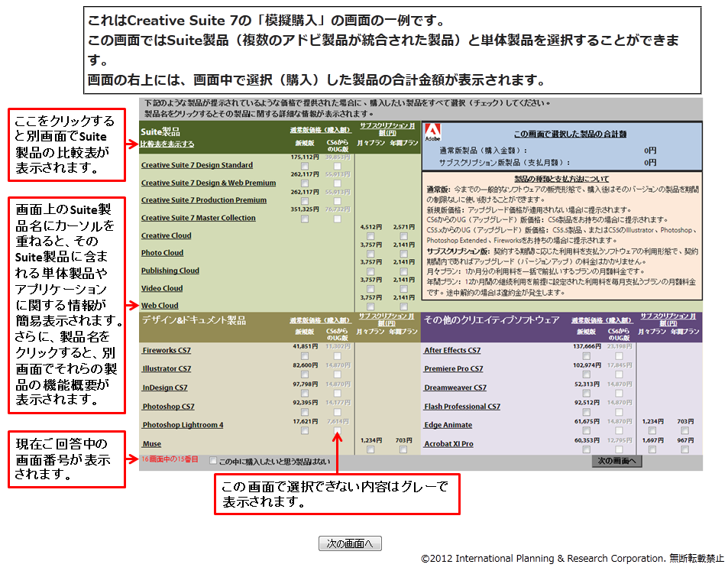The width and height of the screenshot is (728, 574).
Task: Enable Acrobat XI Pro annual plan checkbox
Action: point(685,449)
